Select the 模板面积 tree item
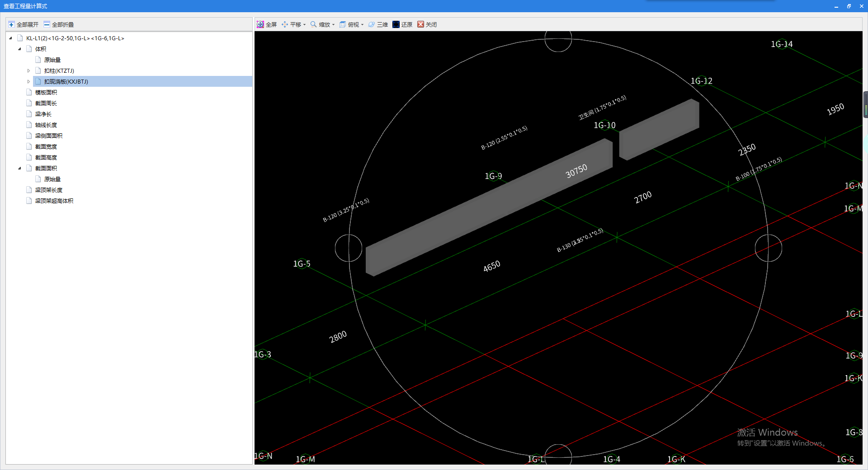 [x=46, y=92]
